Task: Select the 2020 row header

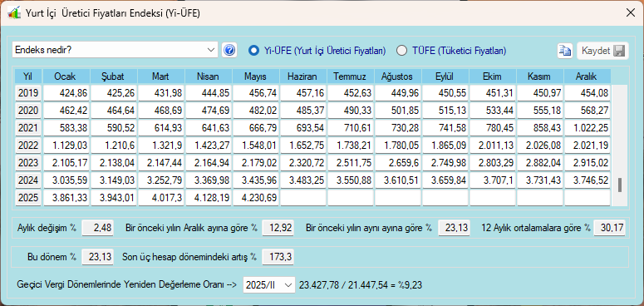Action: [x=28, y=111]
